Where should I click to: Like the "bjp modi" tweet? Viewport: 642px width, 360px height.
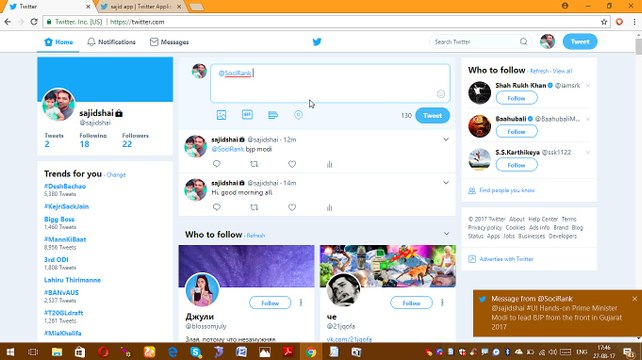tap(292, 164)
